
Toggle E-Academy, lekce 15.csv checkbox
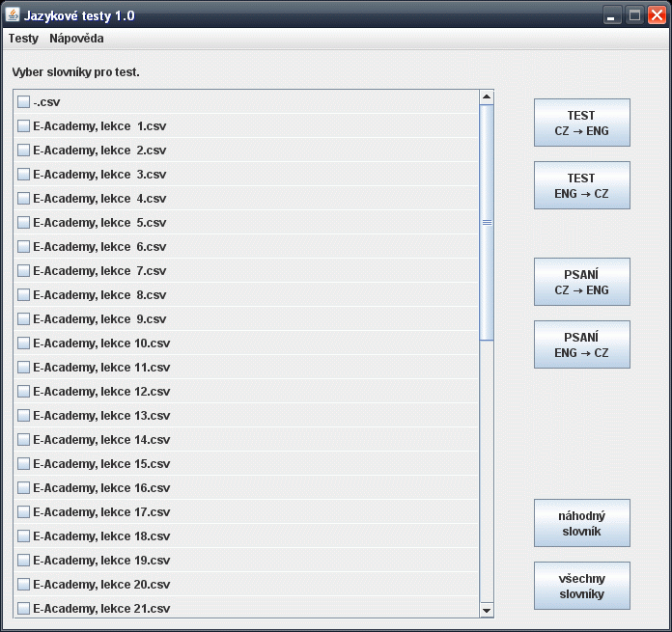23,464
